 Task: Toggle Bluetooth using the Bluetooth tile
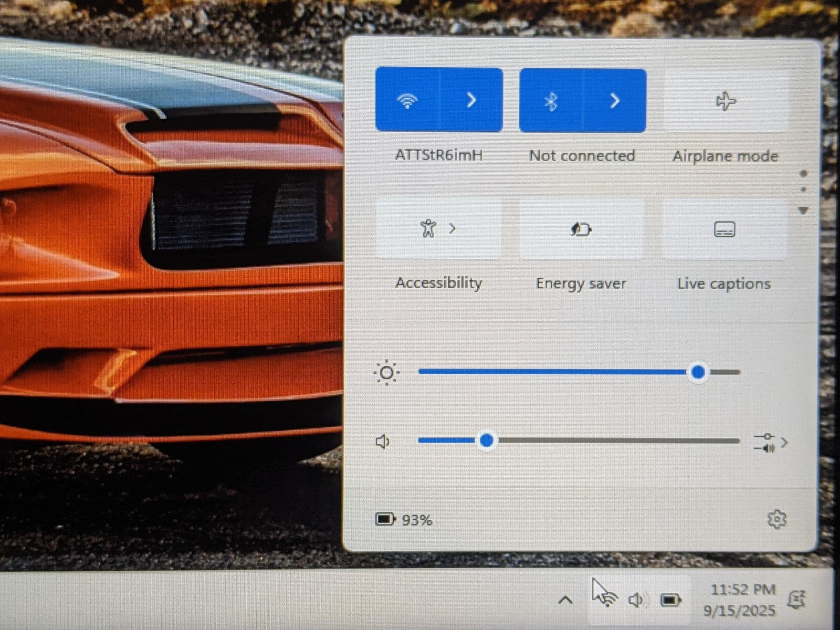(551, 101)
